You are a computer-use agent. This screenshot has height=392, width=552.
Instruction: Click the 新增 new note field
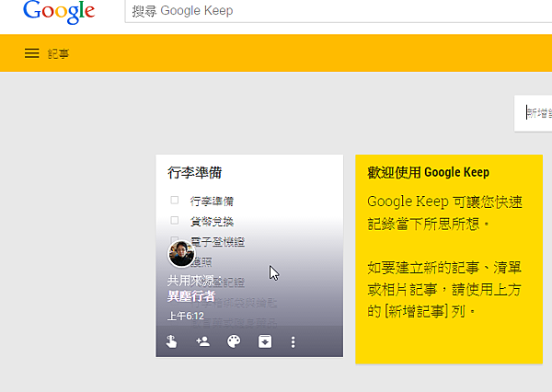point(533,113)
